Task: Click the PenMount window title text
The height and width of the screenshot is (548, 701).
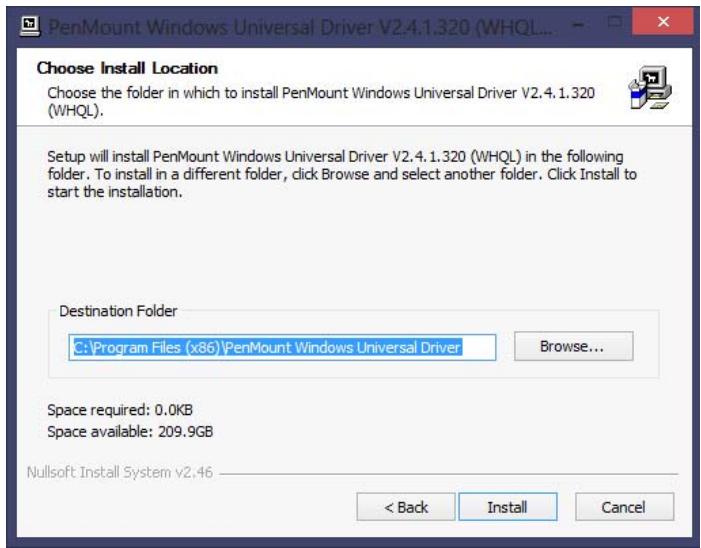Action: [302, 28]
